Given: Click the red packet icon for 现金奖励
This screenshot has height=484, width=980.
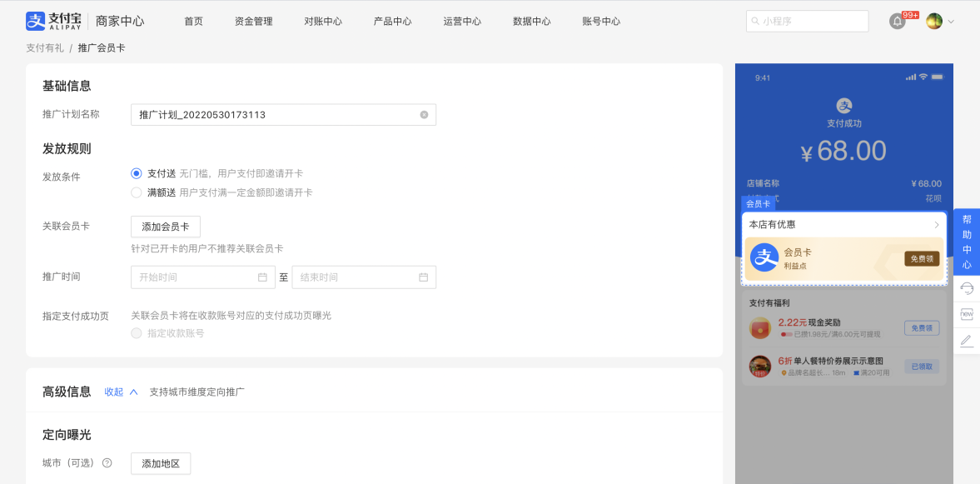Looking at the screenshot, I should (x=760, y=327).
